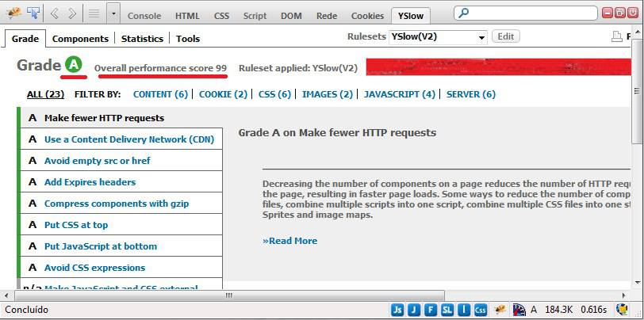Click the printer icon next to Edit
The width and height of the screenshot is (644, 320).
(x=617, y=37)
